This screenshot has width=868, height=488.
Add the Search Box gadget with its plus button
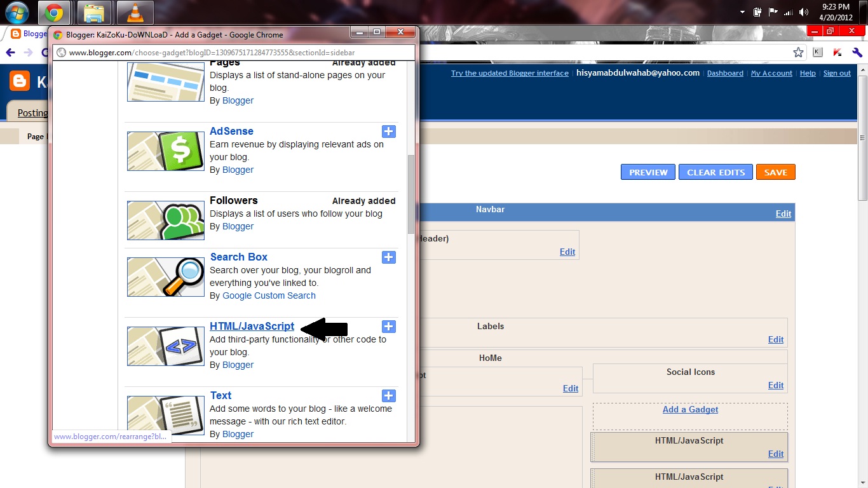click(x=389, y=257)
